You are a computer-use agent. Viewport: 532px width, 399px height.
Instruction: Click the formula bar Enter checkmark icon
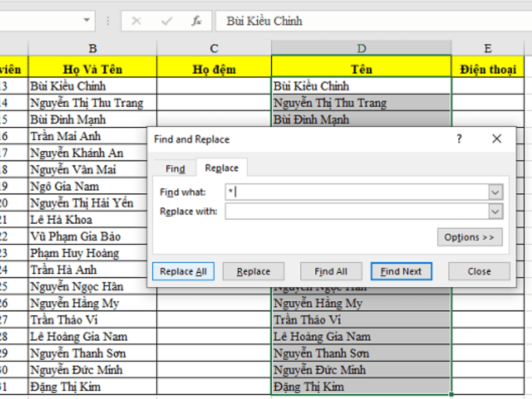(x=167, y=21)
